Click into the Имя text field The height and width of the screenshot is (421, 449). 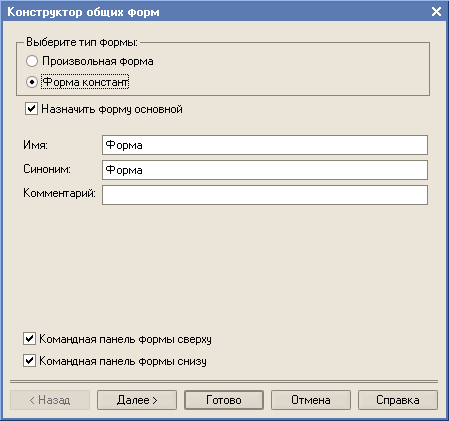(x=265, y=145)
